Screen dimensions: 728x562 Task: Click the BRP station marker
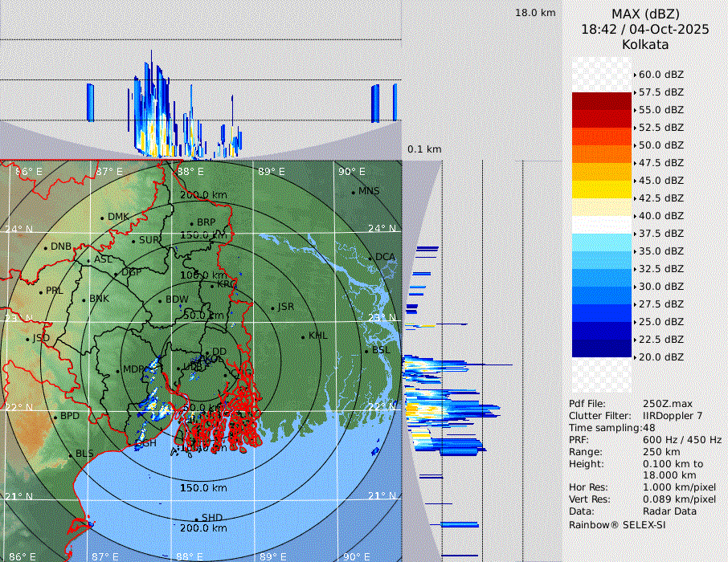tap(191, 223)
